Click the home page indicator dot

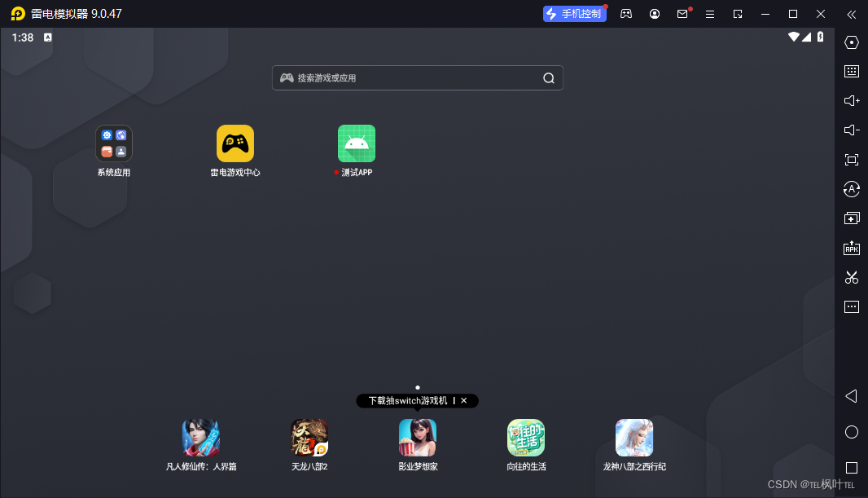[418, 388]
